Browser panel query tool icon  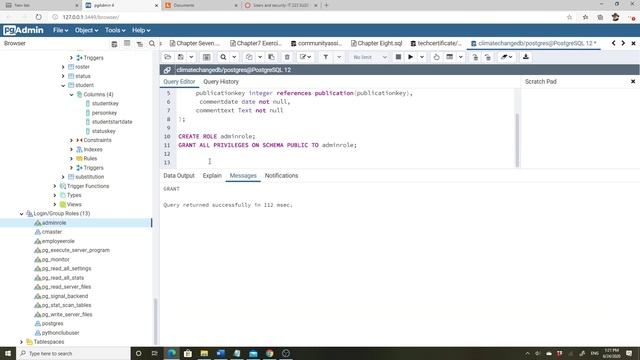(x=114, y=43)
